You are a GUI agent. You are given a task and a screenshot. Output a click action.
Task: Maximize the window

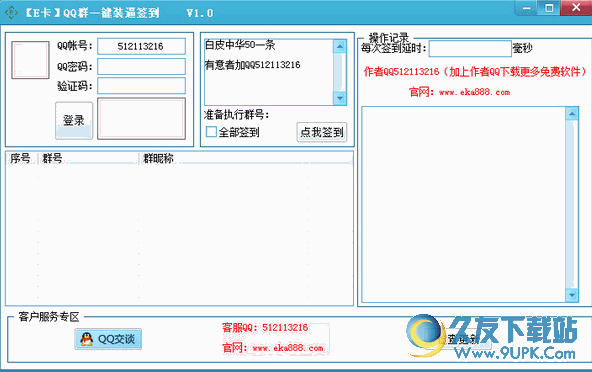point(549,8)
